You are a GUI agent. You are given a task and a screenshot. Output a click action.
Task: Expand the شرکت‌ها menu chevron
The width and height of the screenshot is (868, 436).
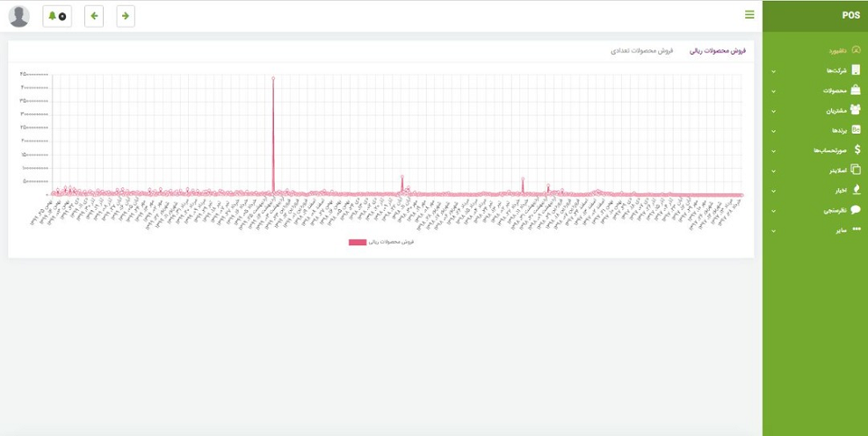[773, 71]
